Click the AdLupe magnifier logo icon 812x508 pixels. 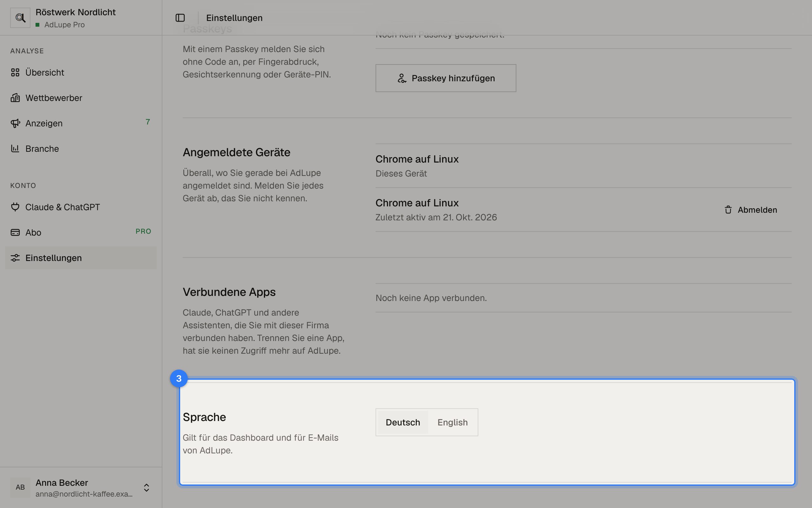click(20, 18)
